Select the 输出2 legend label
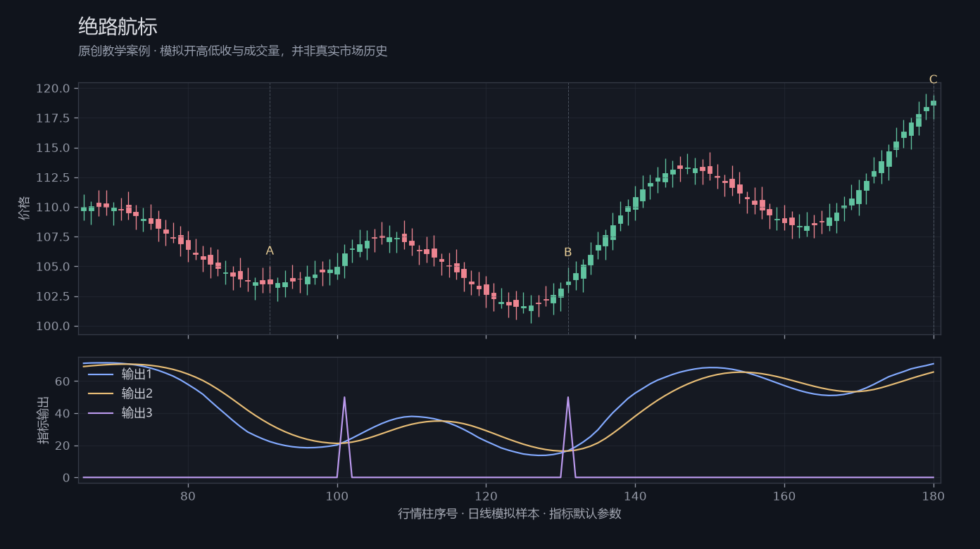This screenshot has width=980, height=549. 137,393
